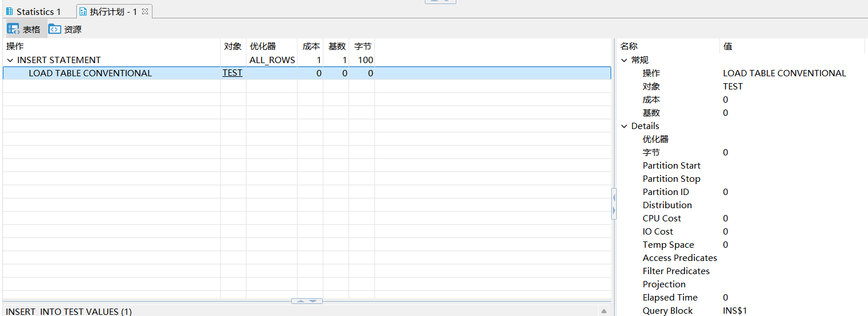Click the up arrow on horizontal divider
The height and width of the screenshot is (316, 868).
pyautogui.click(x=301, y=301)
